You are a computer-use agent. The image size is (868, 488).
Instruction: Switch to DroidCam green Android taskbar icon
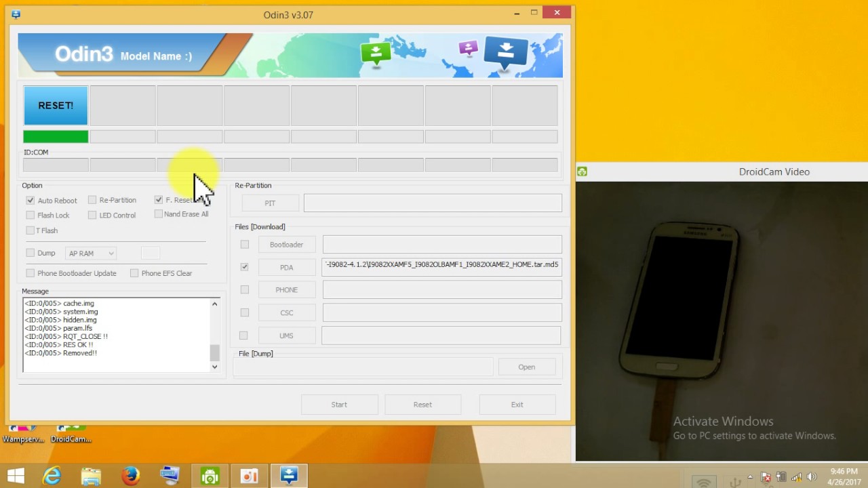[x=210, y=476]
